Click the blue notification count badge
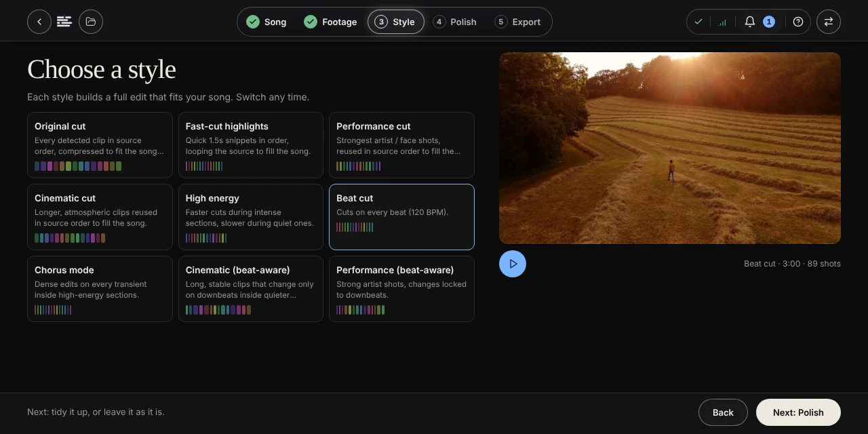This screenshot has width=868, height=434. [x=769, y=22]
